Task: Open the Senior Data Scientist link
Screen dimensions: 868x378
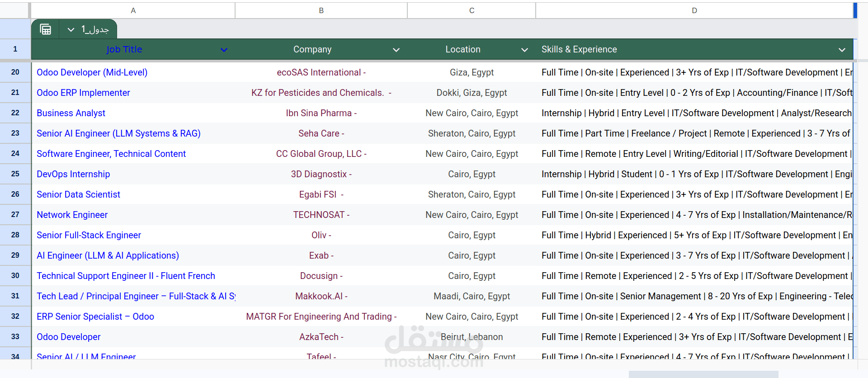Action: [x=79, y=194]
